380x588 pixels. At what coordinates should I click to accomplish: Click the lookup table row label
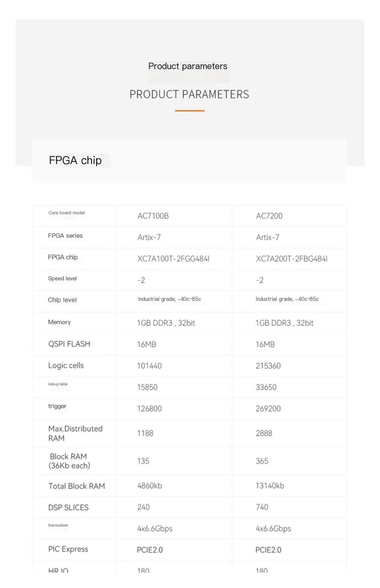pyautogui.click(x=58, y=384)
